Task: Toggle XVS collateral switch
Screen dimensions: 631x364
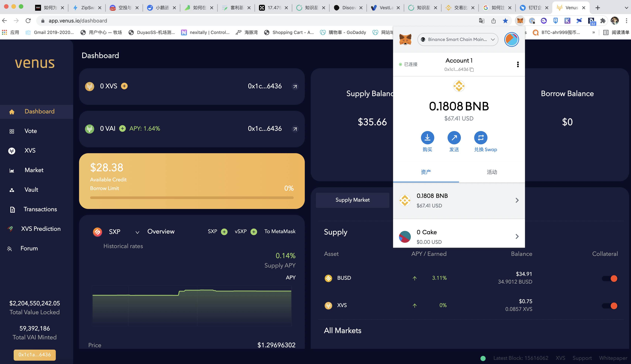Action: click(x=610, y=305)
